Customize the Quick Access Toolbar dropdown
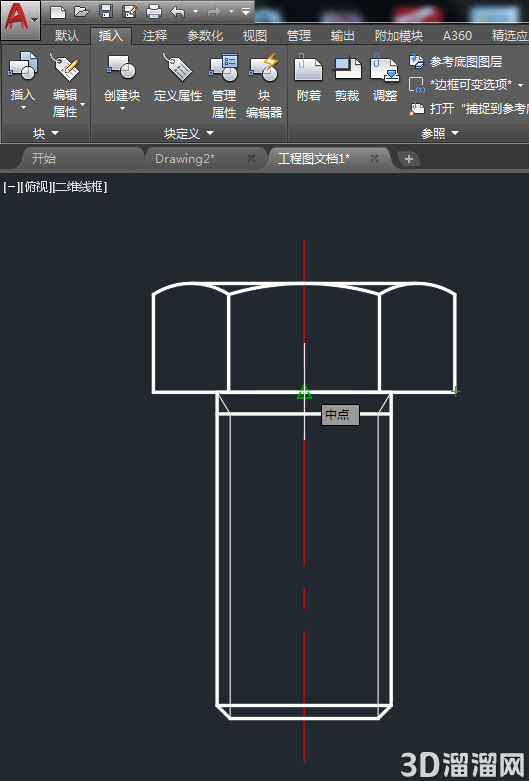The image size is (529, 781). click(x=246, y=11)
